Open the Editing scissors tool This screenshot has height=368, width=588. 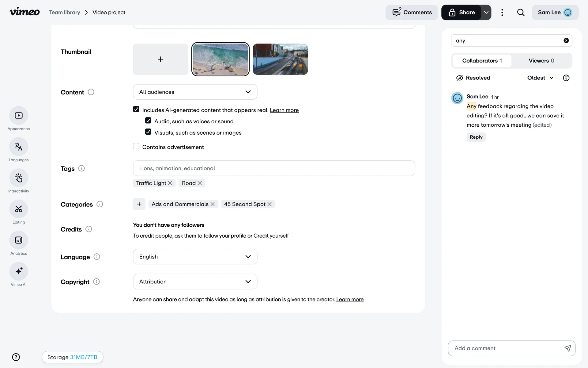point(19,209)
